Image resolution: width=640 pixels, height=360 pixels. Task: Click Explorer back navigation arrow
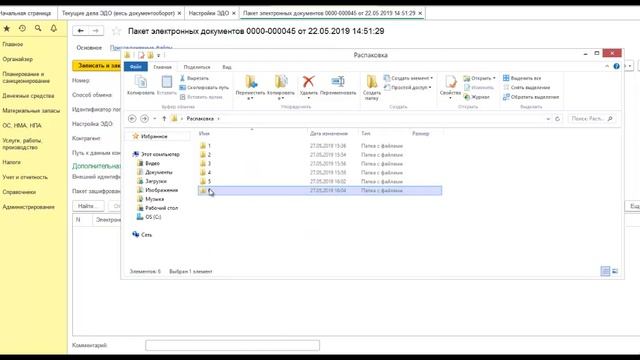tap(132, 118)
